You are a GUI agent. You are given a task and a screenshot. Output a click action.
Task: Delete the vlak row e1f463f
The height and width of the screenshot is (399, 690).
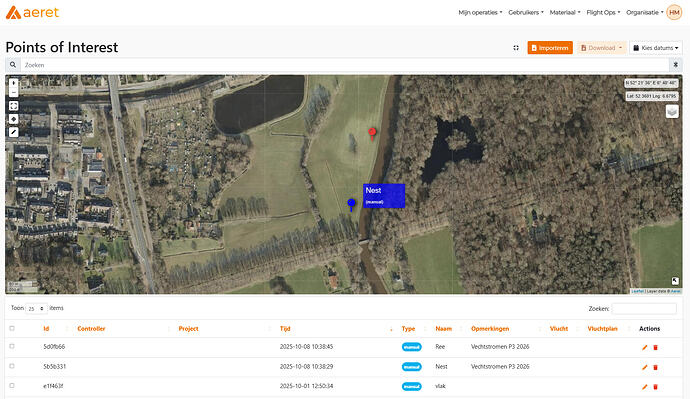point(655,387)
